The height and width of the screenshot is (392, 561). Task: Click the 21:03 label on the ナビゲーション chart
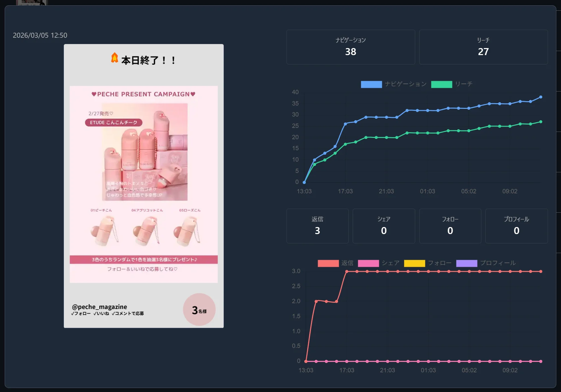point(386,191)
